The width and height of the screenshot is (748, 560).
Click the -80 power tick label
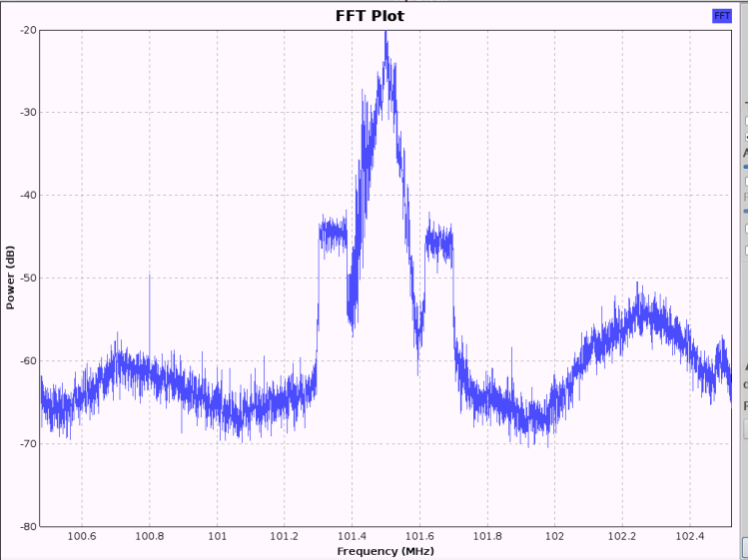pyautogui.click(x=28, y=526)
